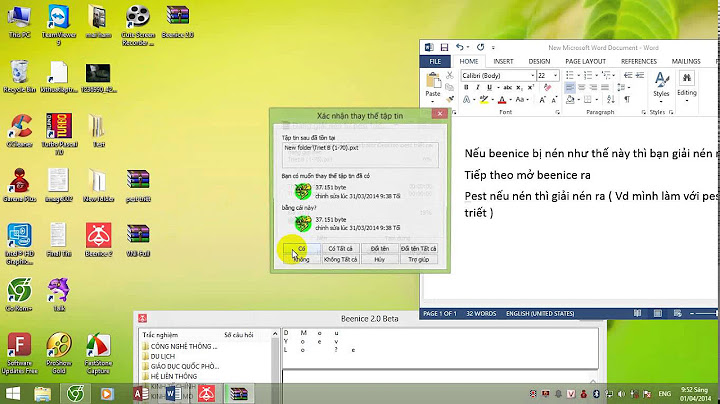
Task: Click Đổi tên Tất cả in replace dialog
Action: (418, 248)
